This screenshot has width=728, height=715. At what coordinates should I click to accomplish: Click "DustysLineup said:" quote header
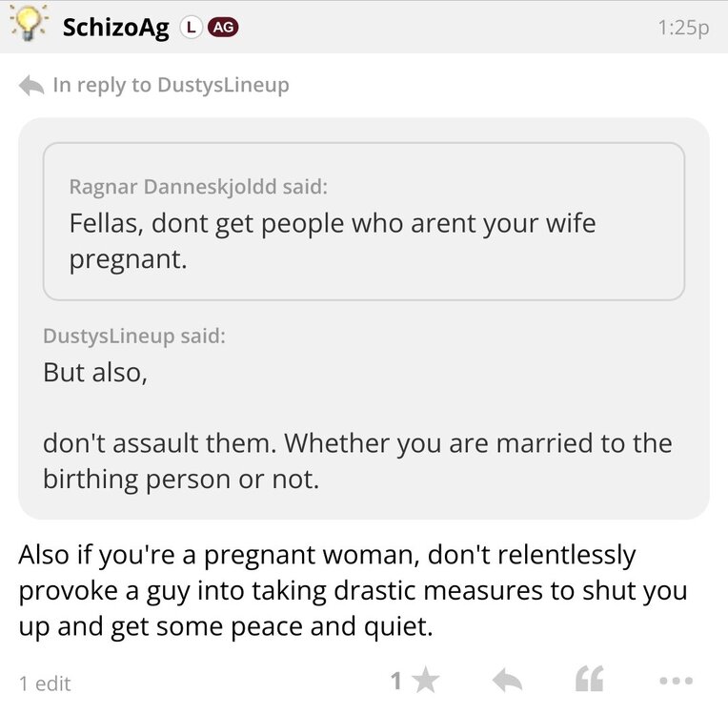tap(134, 336)
